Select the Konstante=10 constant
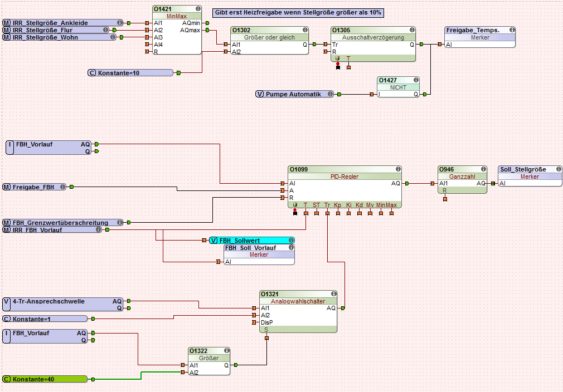563x392 pixels. click(130, 73)
